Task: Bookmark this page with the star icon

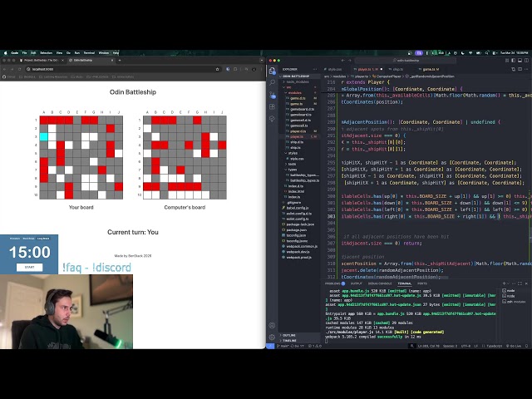Action: (x=218, y=69)
